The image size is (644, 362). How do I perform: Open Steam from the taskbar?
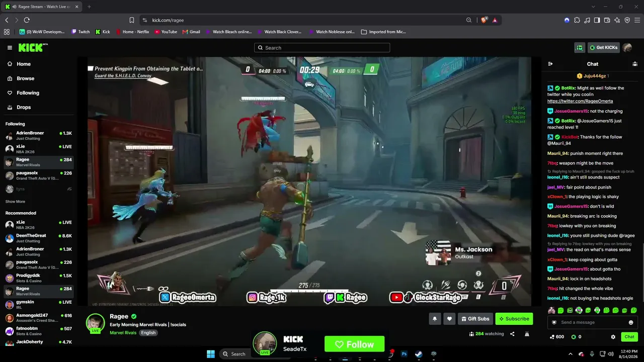419,354
